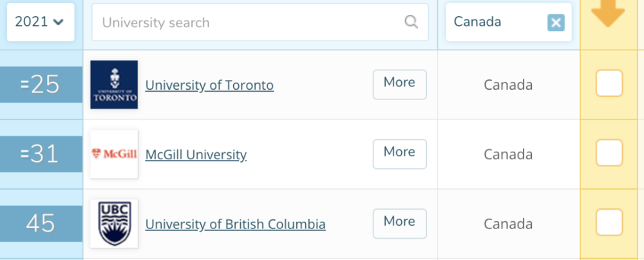Viewport: 644px width, 260px height.
Task: Tick the checkbox for University of British Columbia
Action: pos(609,223)
